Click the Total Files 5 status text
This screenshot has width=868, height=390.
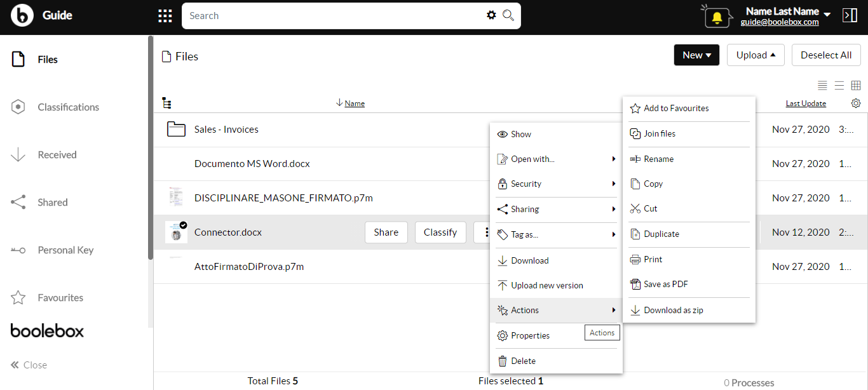coord(273,381)
